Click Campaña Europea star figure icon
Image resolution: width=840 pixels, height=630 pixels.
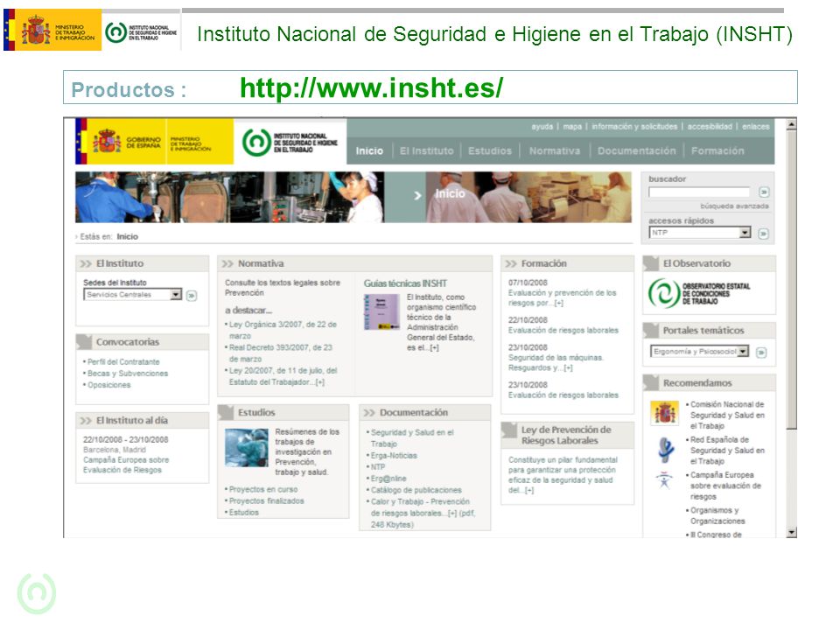coord(664,480)
